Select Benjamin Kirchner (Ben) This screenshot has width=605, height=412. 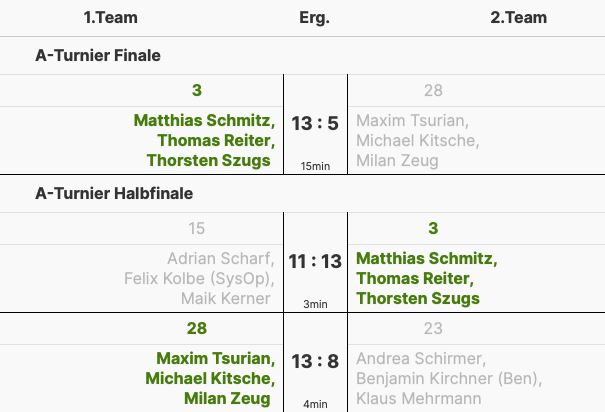tap(449, 379)
